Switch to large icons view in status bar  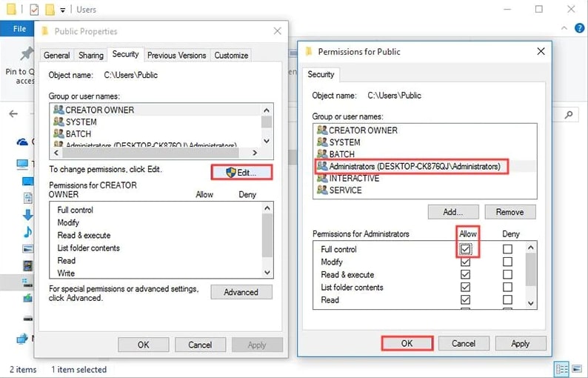(x=578, y=368)
